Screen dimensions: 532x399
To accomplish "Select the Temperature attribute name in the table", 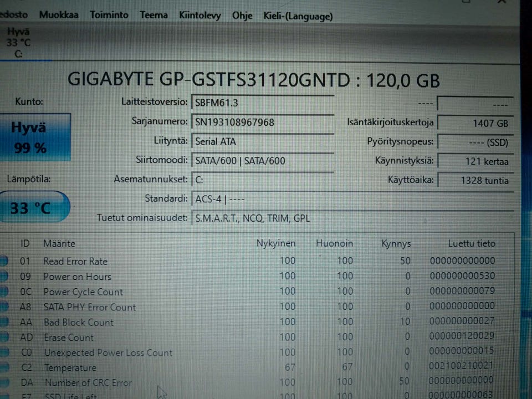I will point(70,367).
